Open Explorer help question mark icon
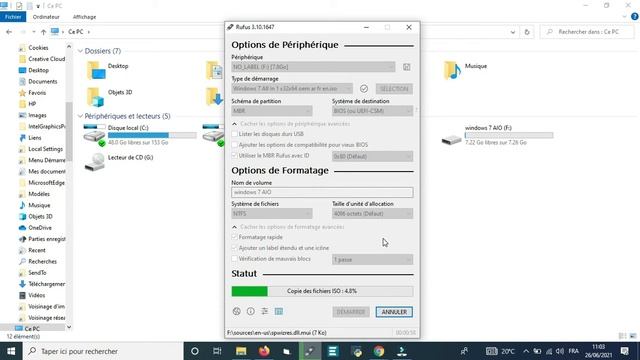The image size is (640, 360). click(x=635, y=17)
